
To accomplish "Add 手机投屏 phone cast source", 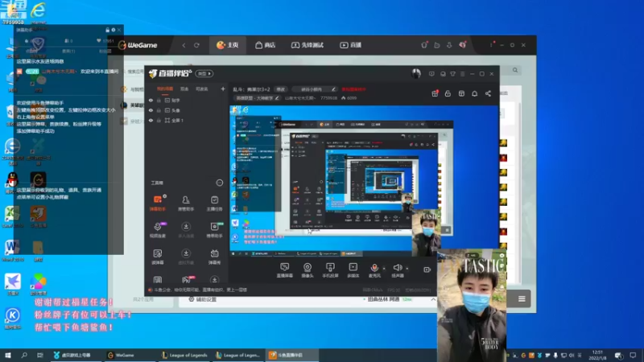I will click(x=330, y=270).
